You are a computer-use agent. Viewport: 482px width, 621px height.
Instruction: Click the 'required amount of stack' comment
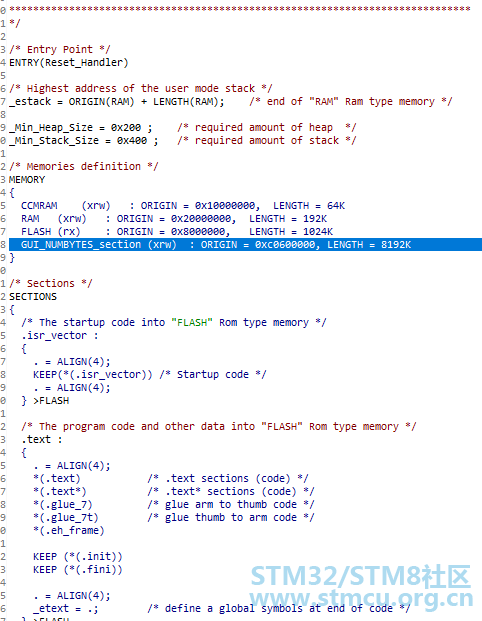pos(267,141)
